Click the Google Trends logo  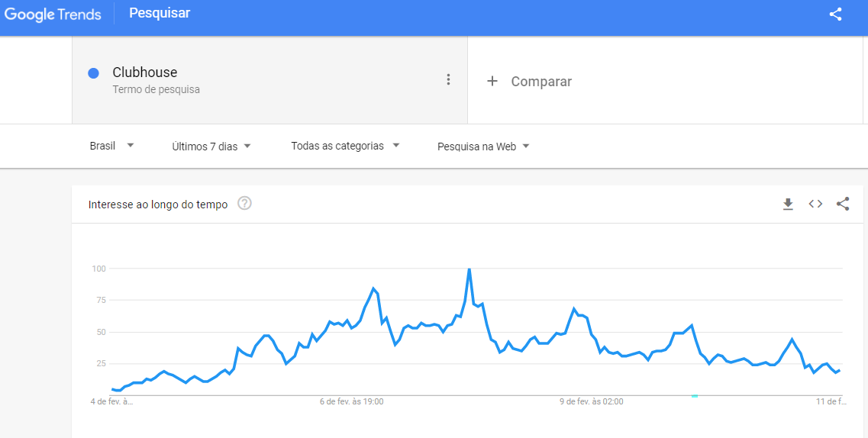[53, 14]
